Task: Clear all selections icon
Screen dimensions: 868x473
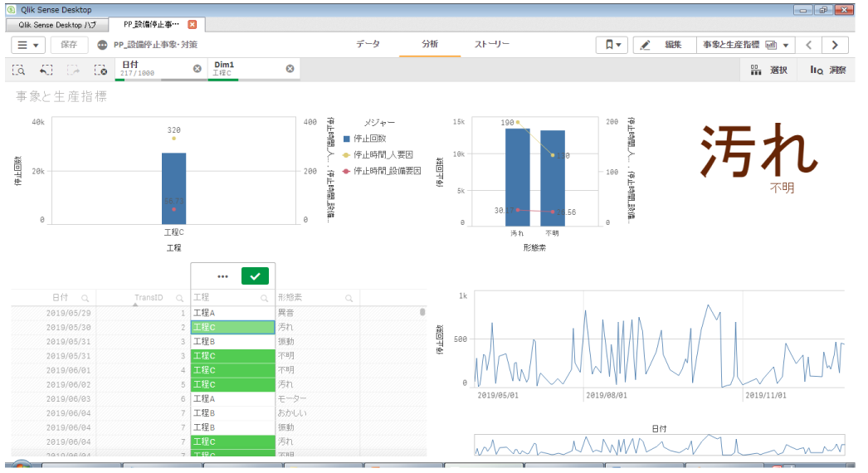Action: coord(100,71)
